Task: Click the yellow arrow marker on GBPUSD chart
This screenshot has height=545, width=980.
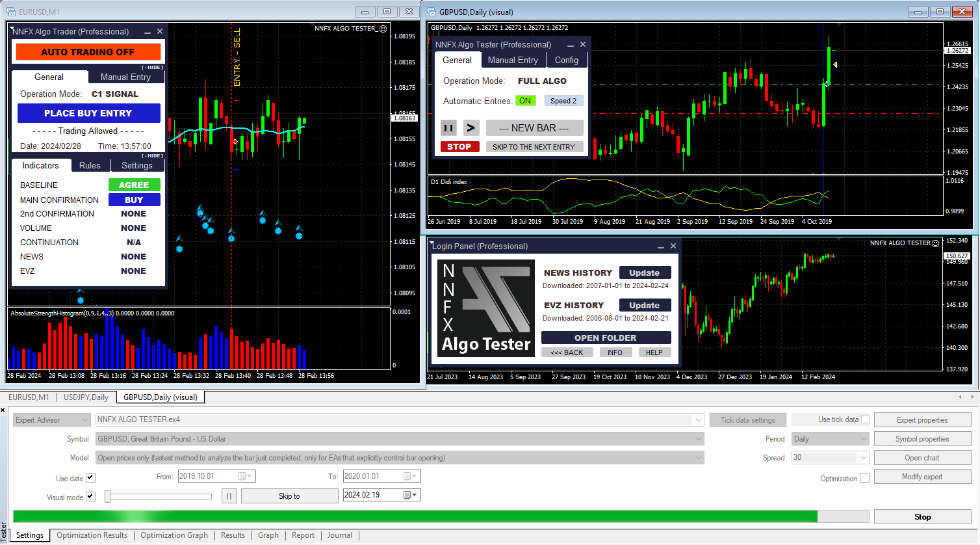Action: coord(834,64)
